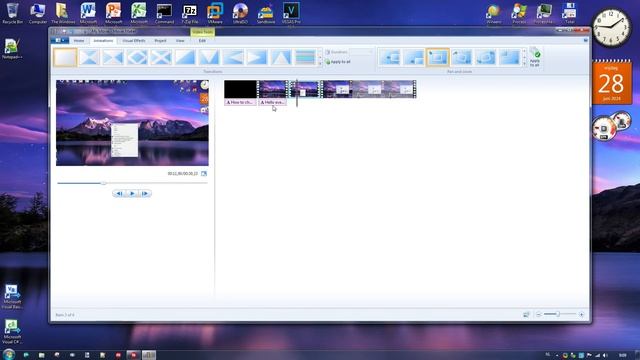This screenshot has height=360, width=640.
Task: Click Apply to all for transitions
Action: [x=338, y=62]
